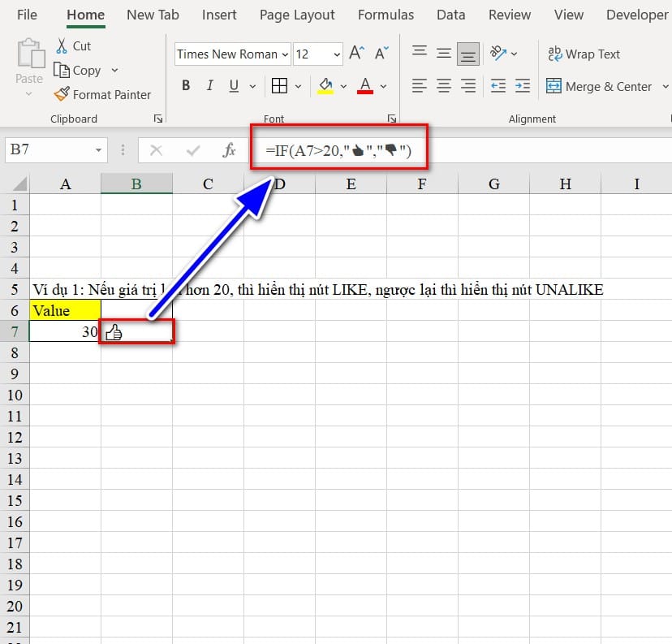The height and width of the screenshot is (644, 672).
Task: Open the Times New Roman font dropdown
Action: pyautogui.click(x=285, y=54)
